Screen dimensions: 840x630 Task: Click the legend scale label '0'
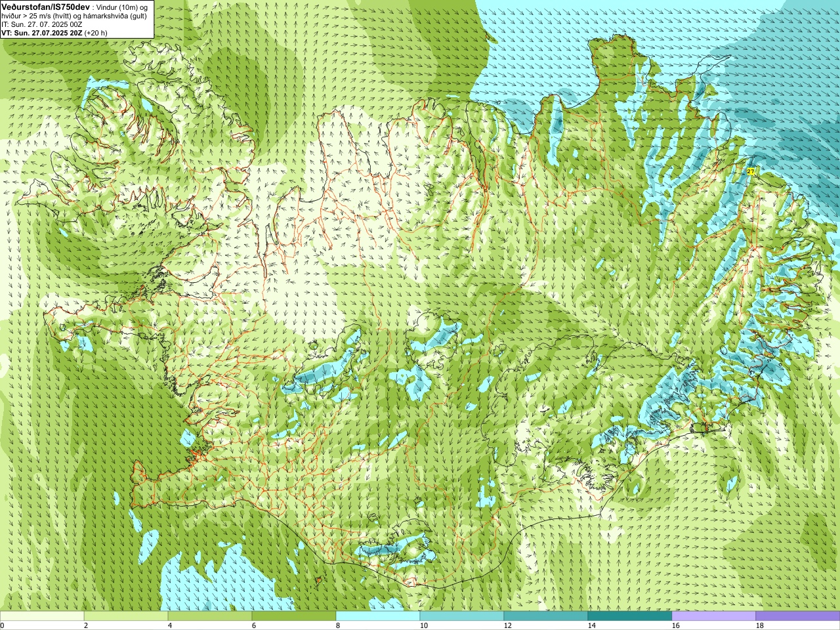click(2, 625)
